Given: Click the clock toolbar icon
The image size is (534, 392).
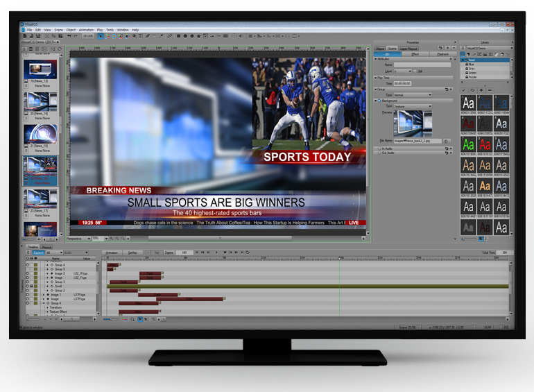Looking at the screenshot, I should 234,36.
